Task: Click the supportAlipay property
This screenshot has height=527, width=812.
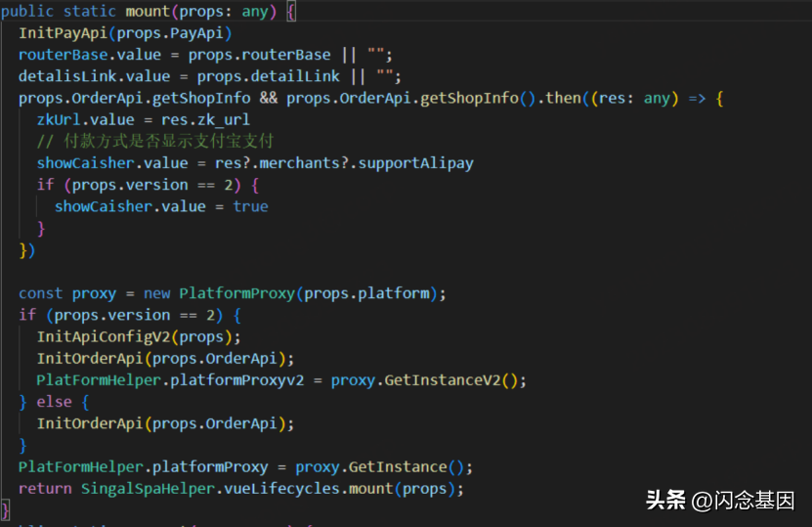Action: coord(415,162)
